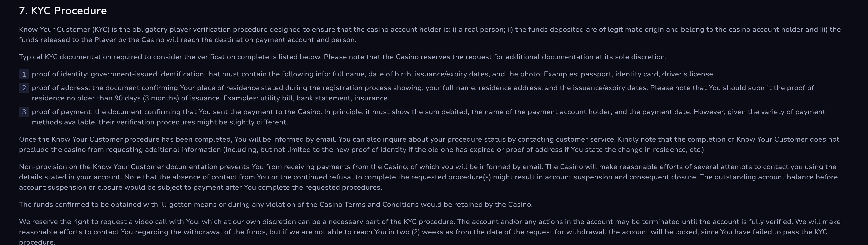Click the sentence about ill-gotten means funds
This screenshot has height=245, width=868.
click(276, 205)
